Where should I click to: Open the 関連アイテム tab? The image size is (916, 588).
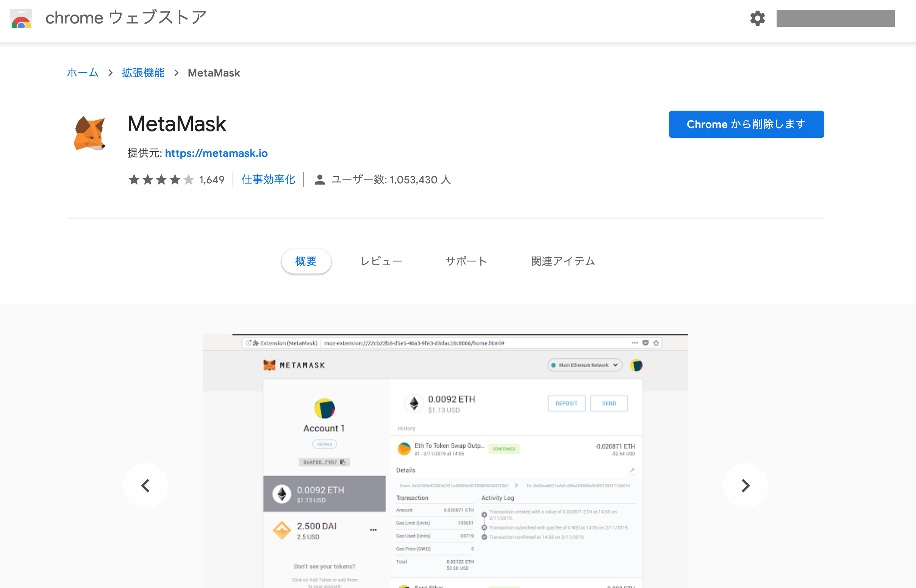tap(563, 261)
